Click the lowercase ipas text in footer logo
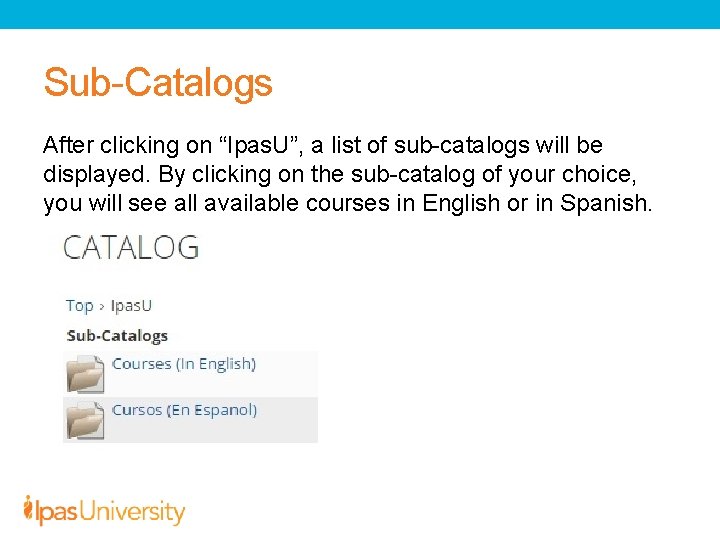The width and height of the screenshot is (720, 540). (x=55, y=513)
